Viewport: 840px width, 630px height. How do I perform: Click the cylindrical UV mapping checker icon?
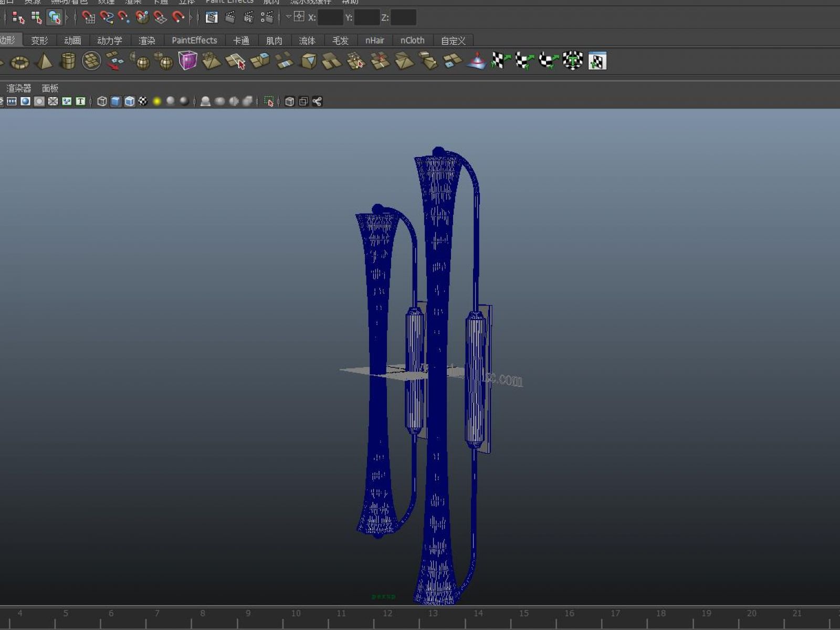point(524,61)
